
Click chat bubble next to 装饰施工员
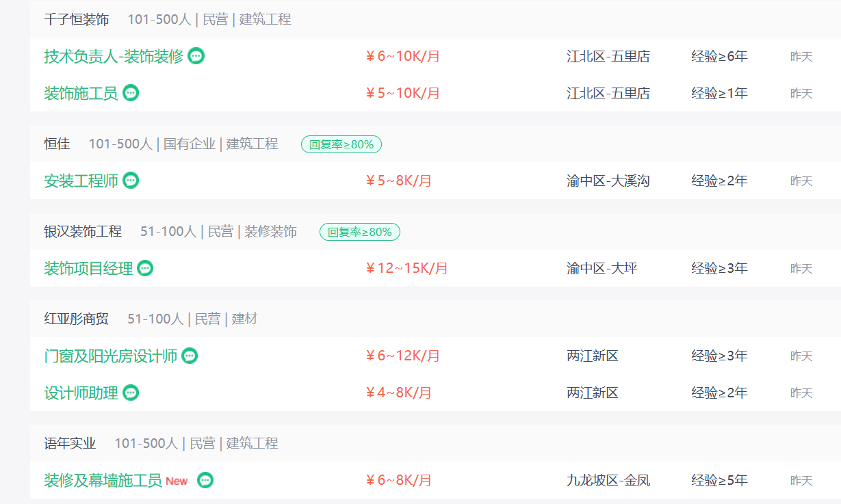point(131,93)
